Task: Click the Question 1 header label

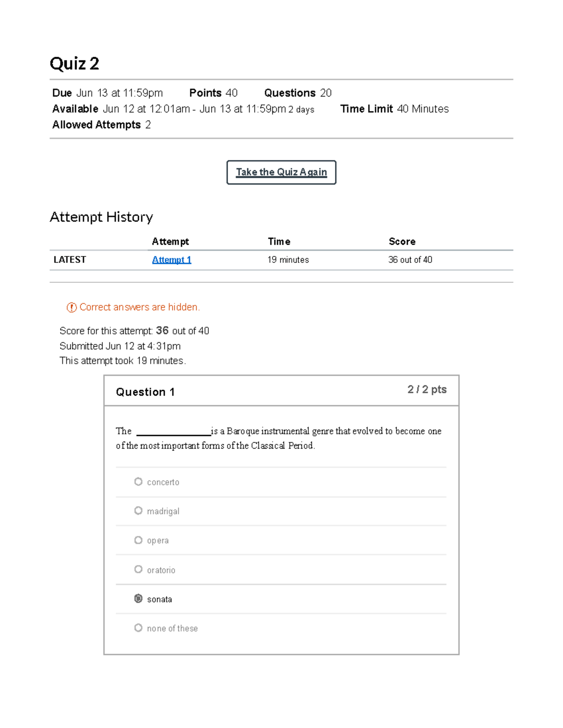Action: coord(145,392)
